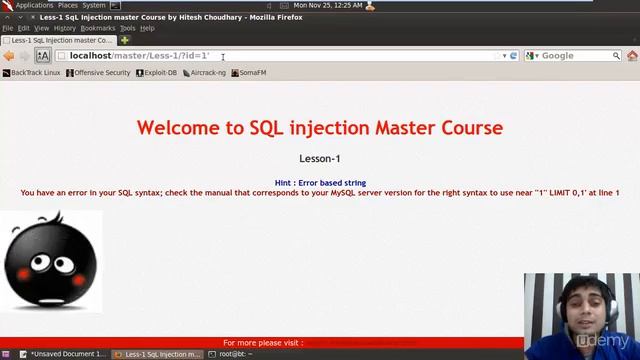Go back with the orange Back arrow
The width and height of the screenshot is (640, 360).
click(x=9, y=56)
